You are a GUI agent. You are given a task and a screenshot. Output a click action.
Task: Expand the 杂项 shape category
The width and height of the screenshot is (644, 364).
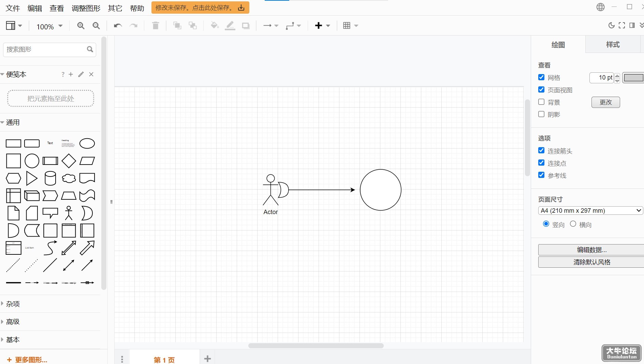click(x=13, y=304)
